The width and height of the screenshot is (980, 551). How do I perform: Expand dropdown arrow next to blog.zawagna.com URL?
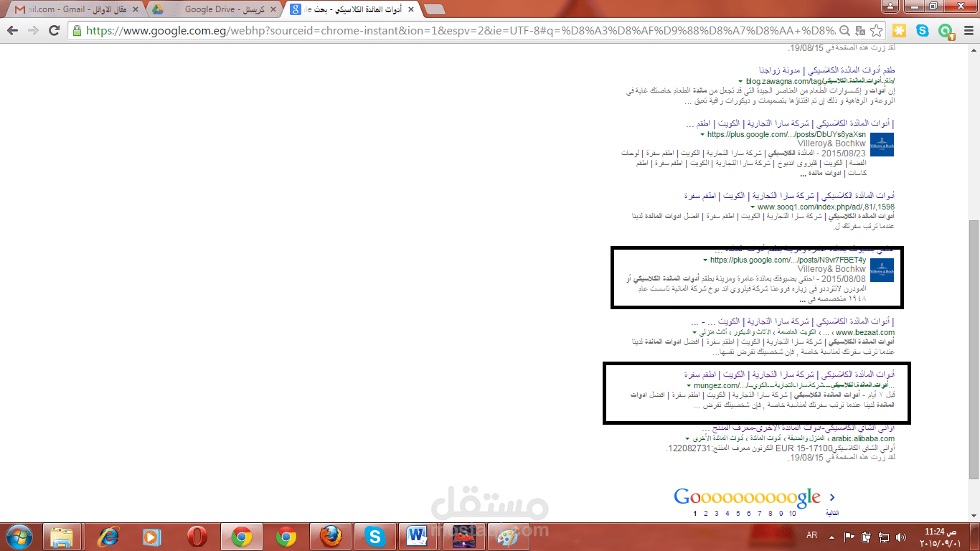[x=740, y=82]
